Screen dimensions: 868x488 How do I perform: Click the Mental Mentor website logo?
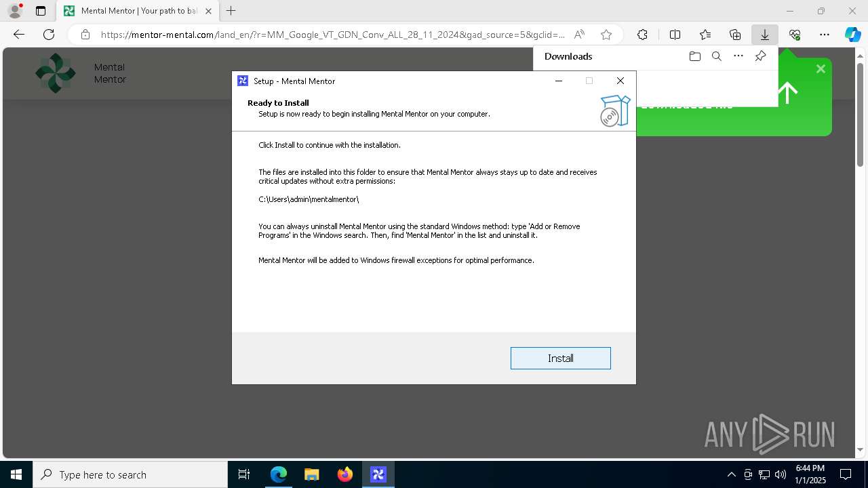tap(56, 73)
